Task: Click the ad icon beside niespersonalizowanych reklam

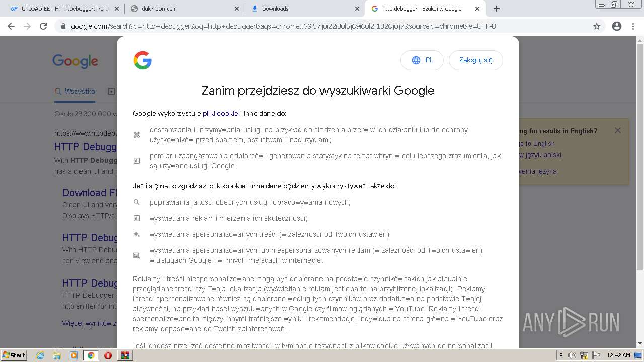Action: (x=136, y=255)
